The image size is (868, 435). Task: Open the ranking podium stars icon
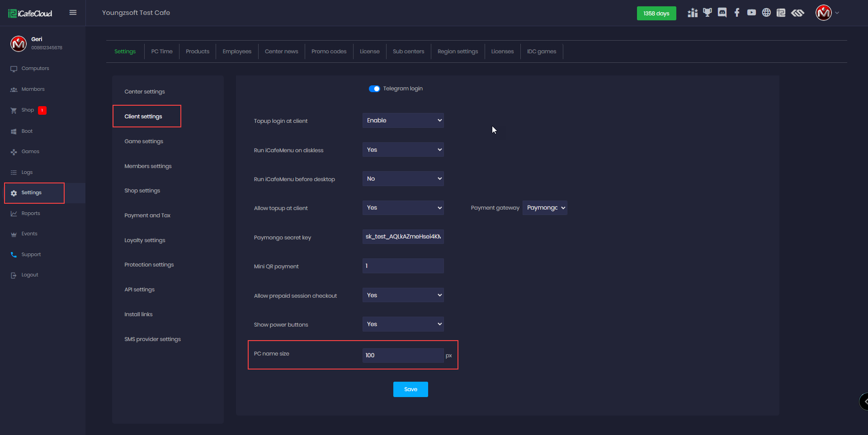coord(693,13)
